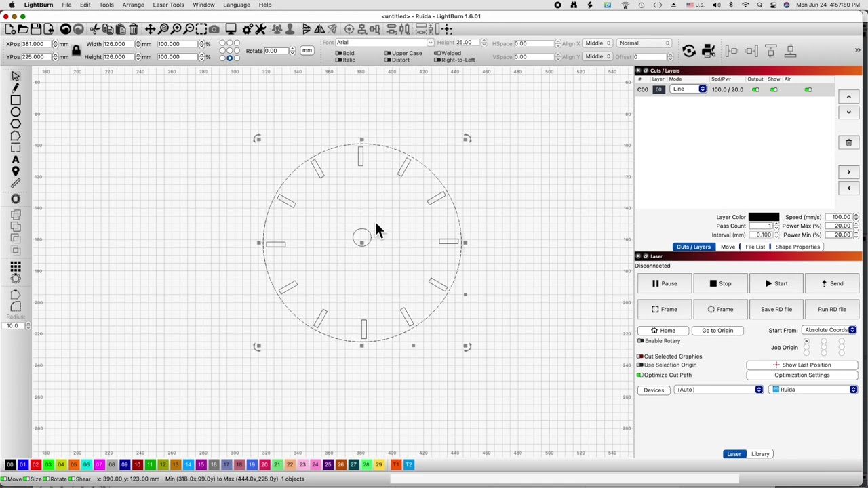Enable Rotary toggle
The image size is (868, 488).
640,341
